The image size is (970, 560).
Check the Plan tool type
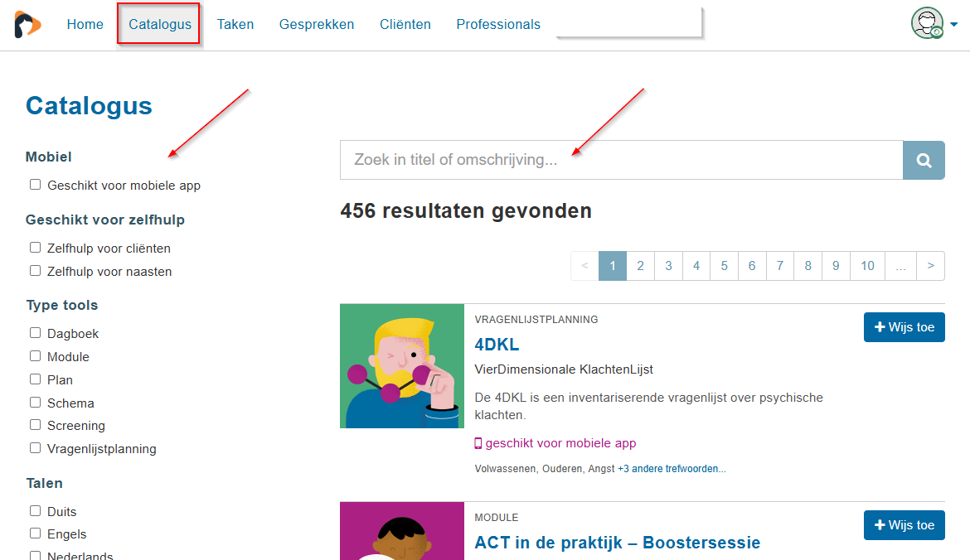pos(36,379)
